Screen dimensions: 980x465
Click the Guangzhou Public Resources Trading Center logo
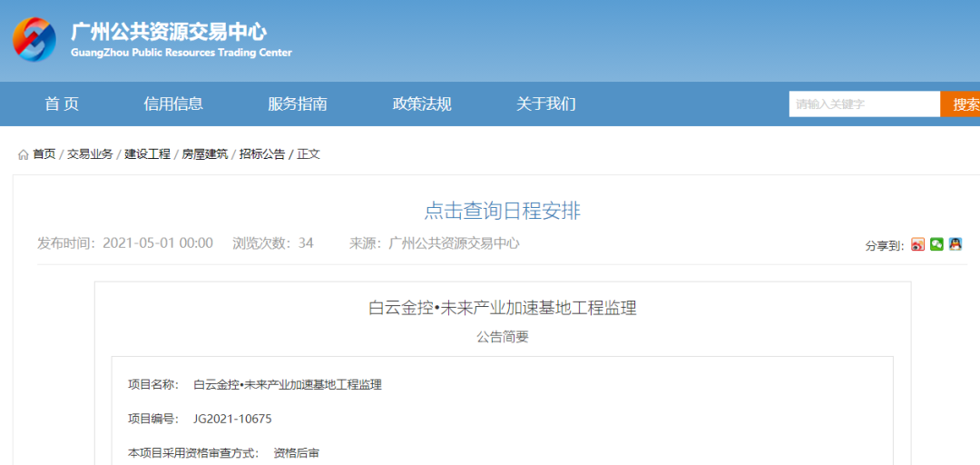(x=34, y=39)
